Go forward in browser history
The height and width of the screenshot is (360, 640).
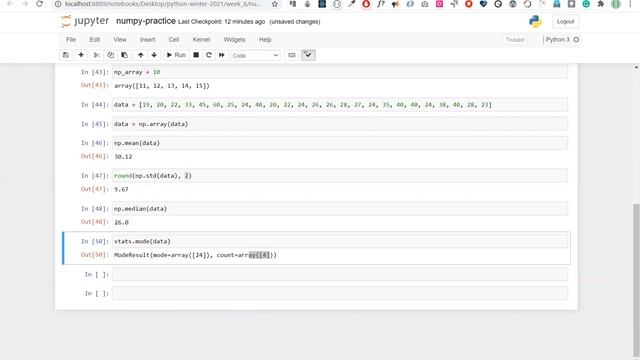[x=24, y=4]
